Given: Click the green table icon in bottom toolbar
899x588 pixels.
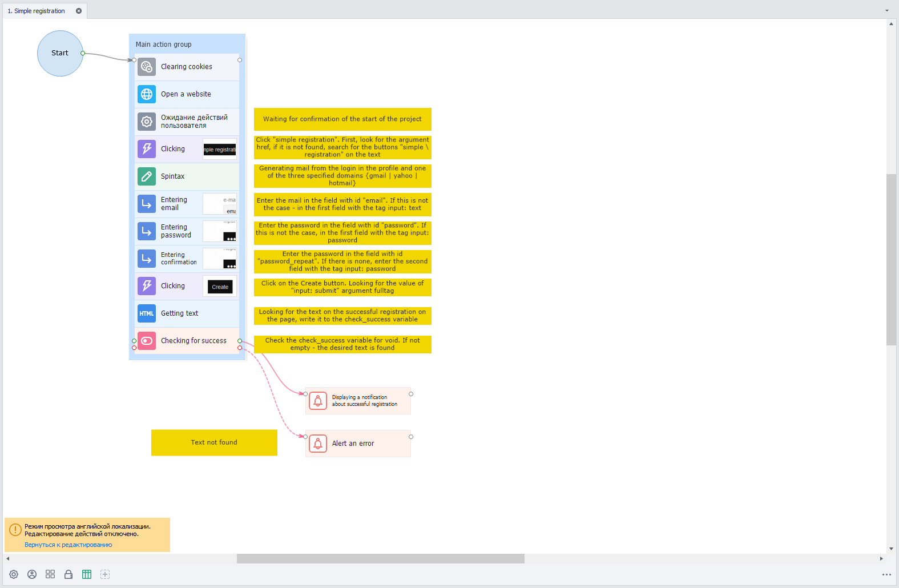Looking at the screenshot, I should coord(87,574).
